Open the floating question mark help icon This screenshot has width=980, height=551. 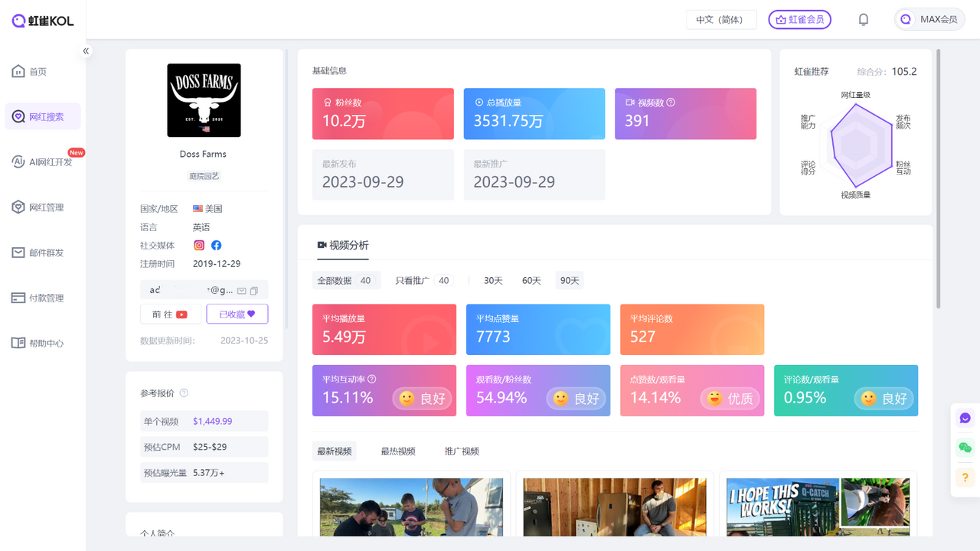tap(965, 478)
